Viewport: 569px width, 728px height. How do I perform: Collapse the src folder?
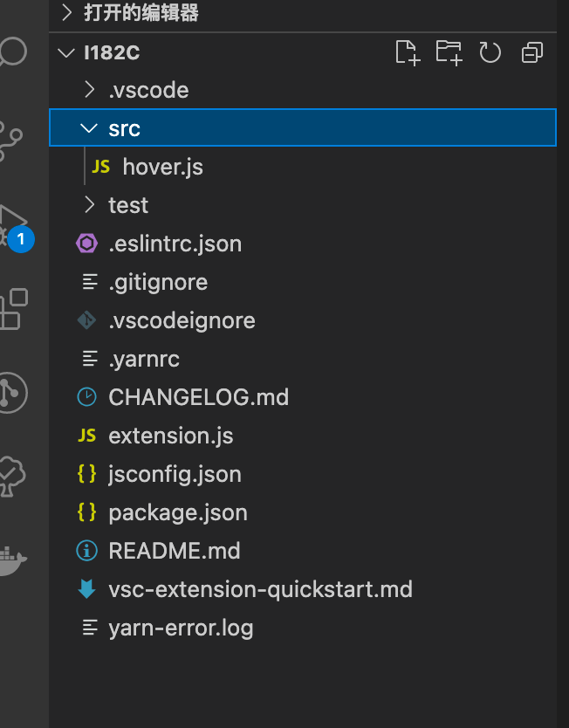[303, 127]
